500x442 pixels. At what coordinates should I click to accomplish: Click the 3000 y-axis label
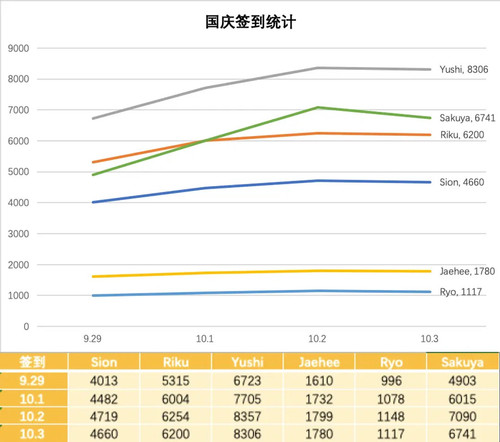[18, 234]
